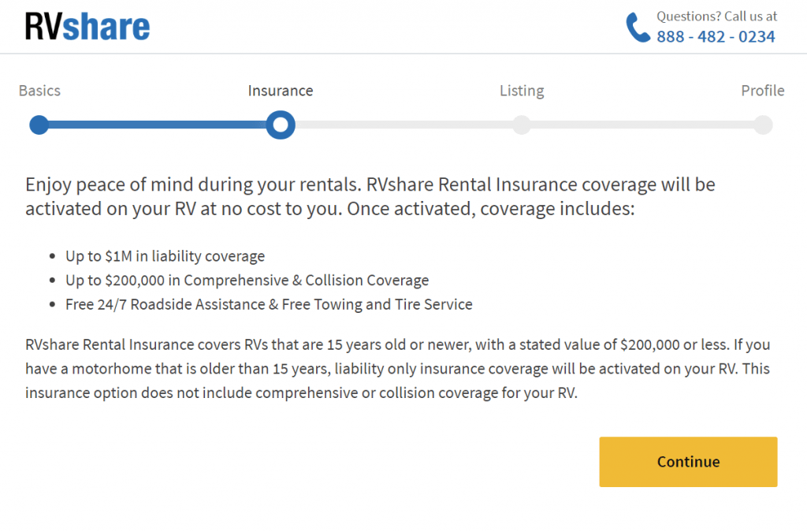
Task: Click the grey bar between Insurance and Listing
Action: (403, 125)
